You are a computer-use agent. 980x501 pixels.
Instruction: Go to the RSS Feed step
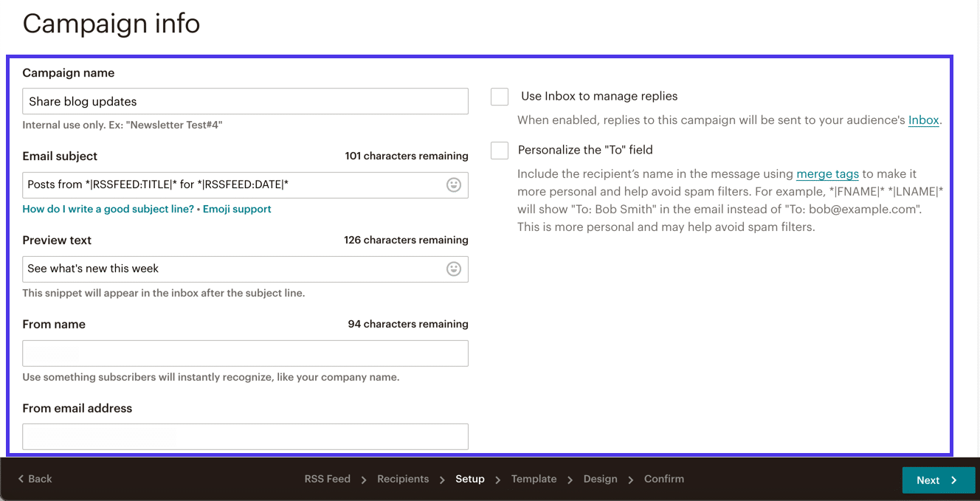327,479
